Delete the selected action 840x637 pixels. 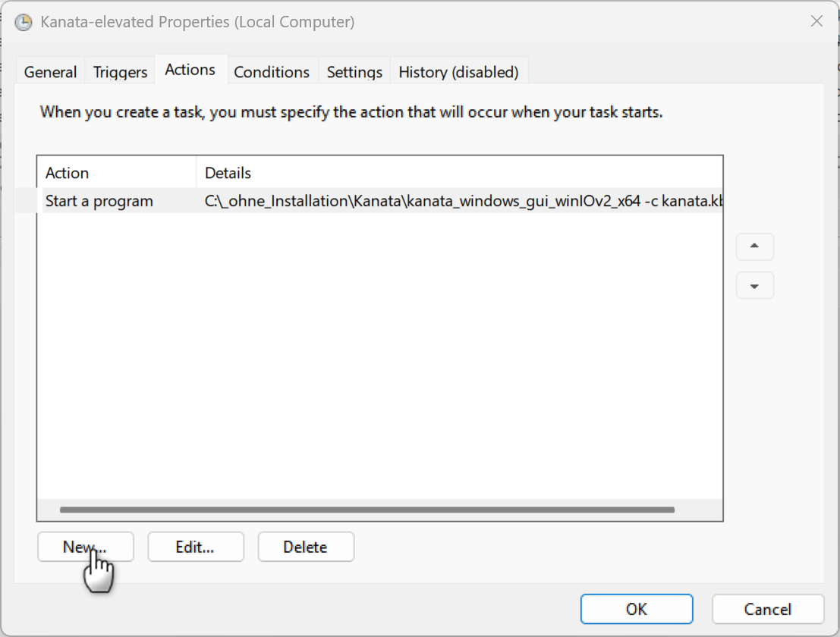click(305, 547)
